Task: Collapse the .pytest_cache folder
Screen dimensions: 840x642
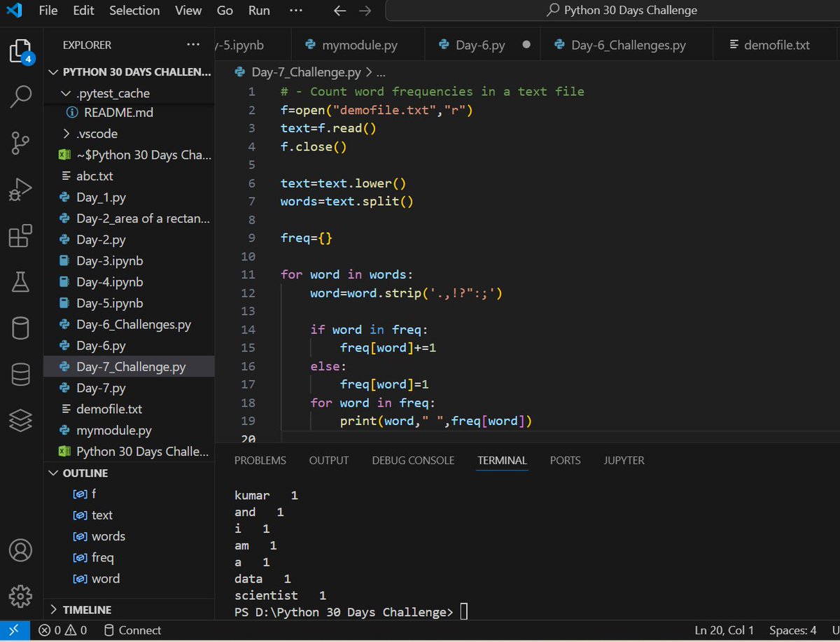Action: point(129,93)
